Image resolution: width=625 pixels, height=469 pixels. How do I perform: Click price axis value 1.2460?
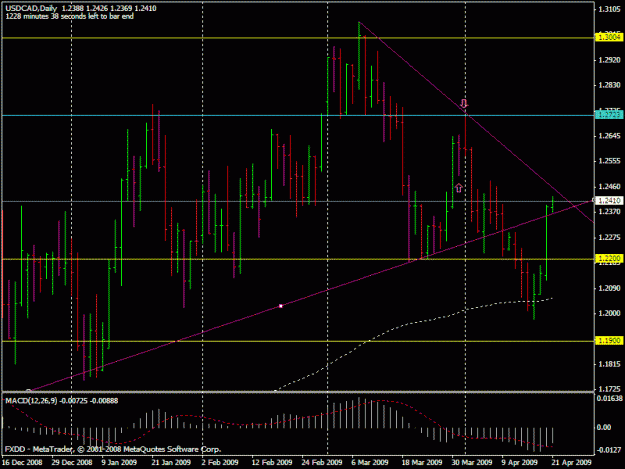[609, 186]
